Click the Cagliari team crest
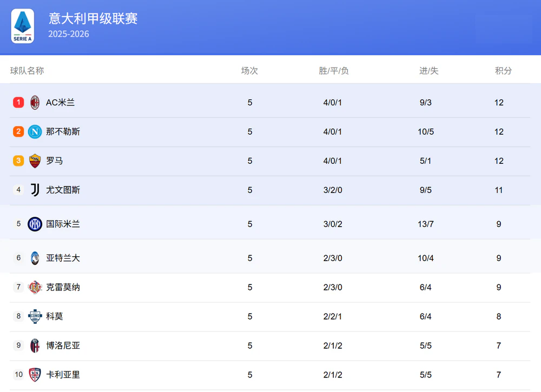 pos(35,375)
